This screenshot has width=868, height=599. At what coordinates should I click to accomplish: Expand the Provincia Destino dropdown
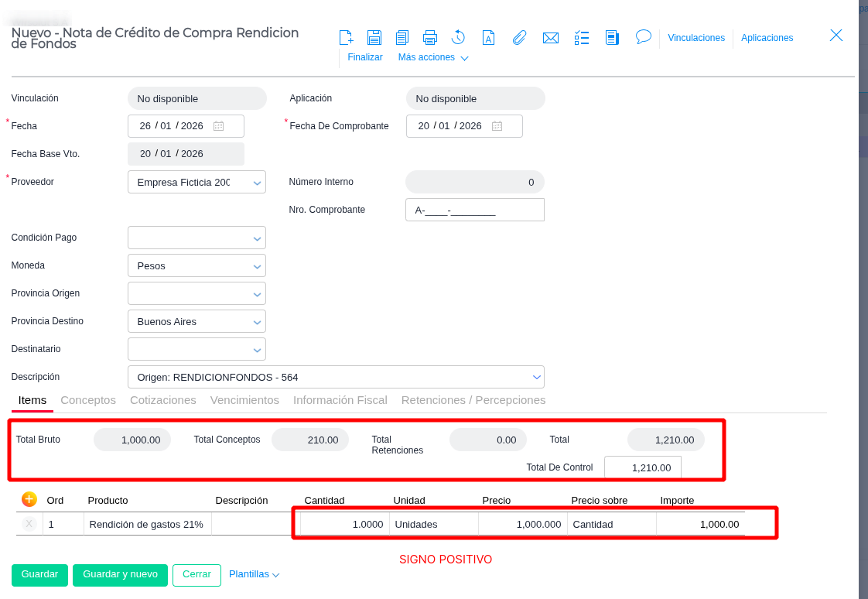click(258, 322)
